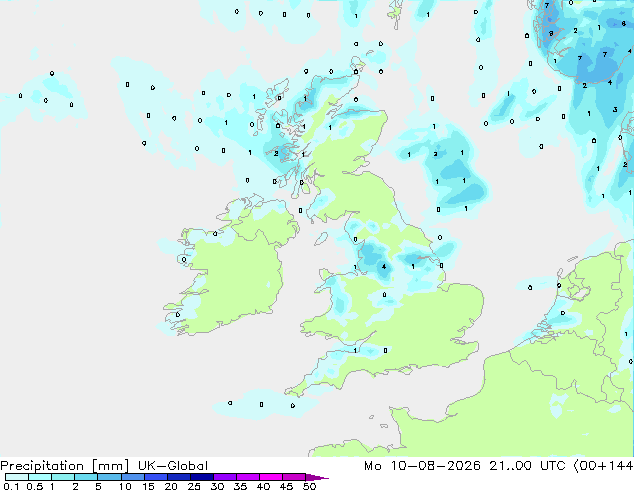This screenshot has width=634, height=490.
Task: Click the 25–30 mm navy legend box
Action: (x=201, y=477)
